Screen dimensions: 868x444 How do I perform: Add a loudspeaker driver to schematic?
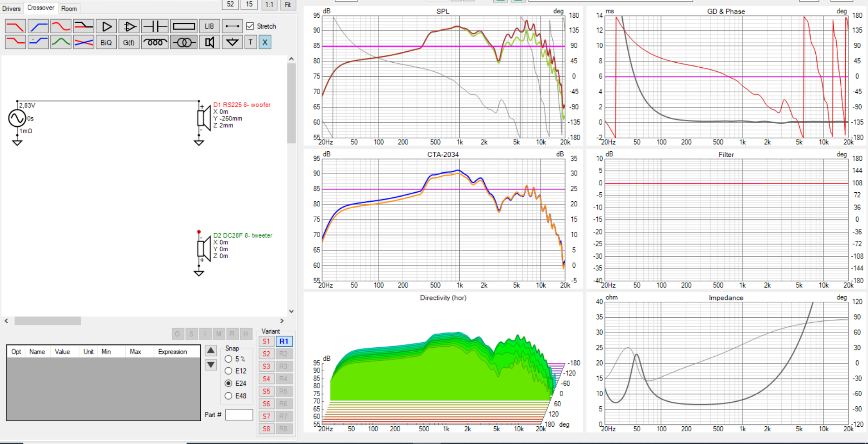click(209, 42)
